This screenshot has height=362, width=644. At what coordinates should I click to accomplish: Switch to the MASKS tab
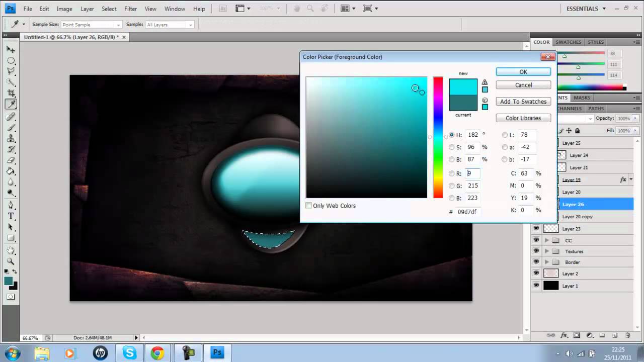tap(582, 98)
